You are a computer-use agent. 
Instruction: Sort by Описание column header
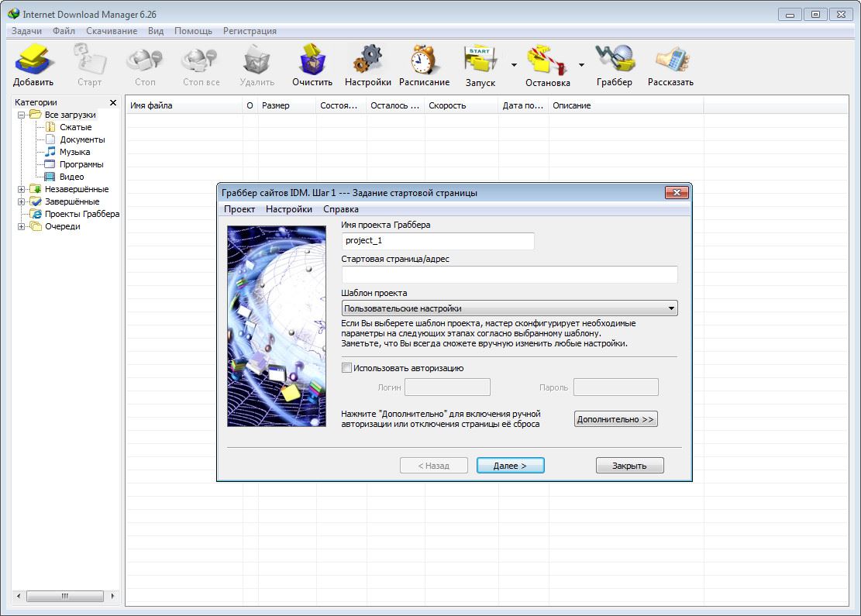(626, 105)
